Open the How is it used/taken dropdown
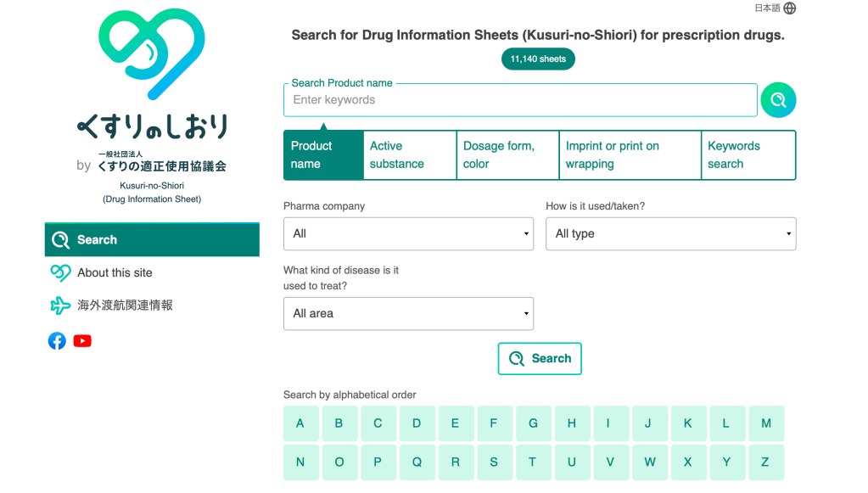This screenshot has height=493, width=868. click(x=670, y=233)
